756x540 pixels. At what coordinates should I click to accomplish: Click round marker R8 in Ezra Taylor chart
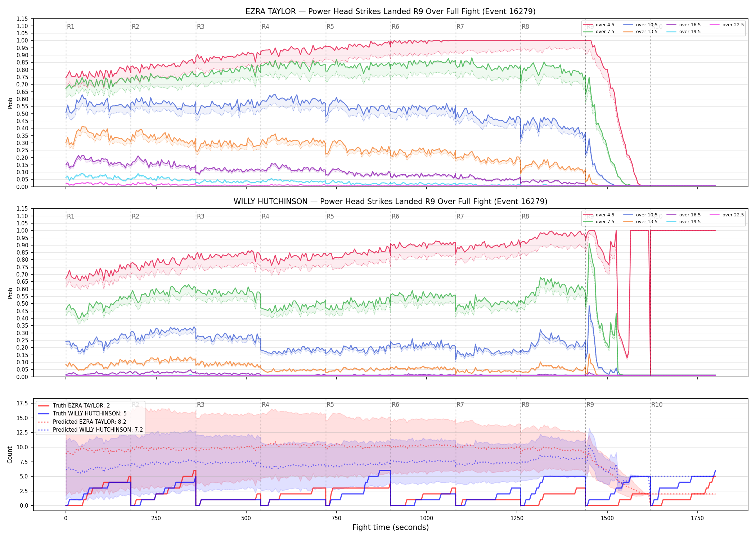pos(525,27)
